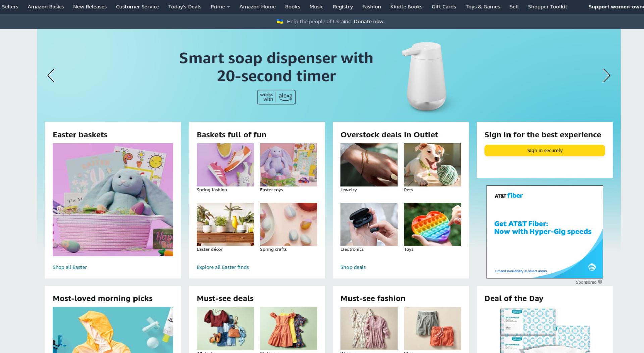Click the rainbow pop-it Toys thumbnail

pyautogui.click(x=432, y=224)
